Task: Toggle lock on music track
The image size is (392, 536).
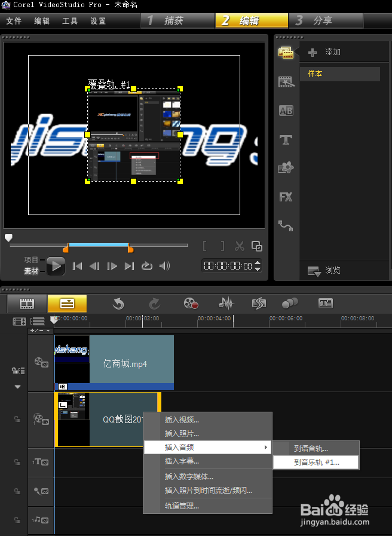Action: (x=17, y=520)
